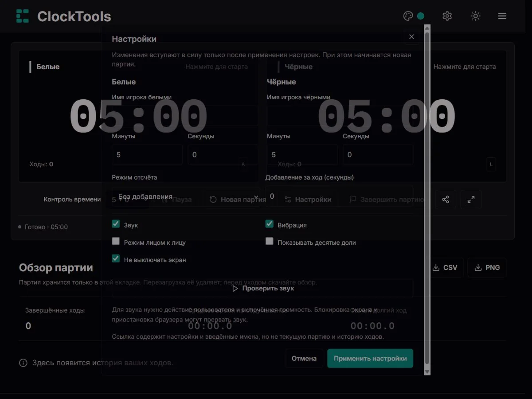Open settings via the header gear icon
This screenshot has width=532, height=399.
[447, 16]
